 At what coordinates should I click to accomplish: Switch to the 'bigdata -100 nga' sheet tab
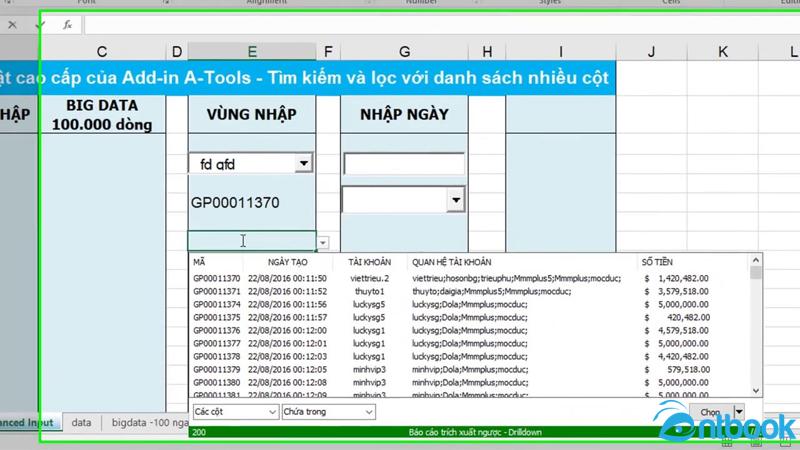149,423
